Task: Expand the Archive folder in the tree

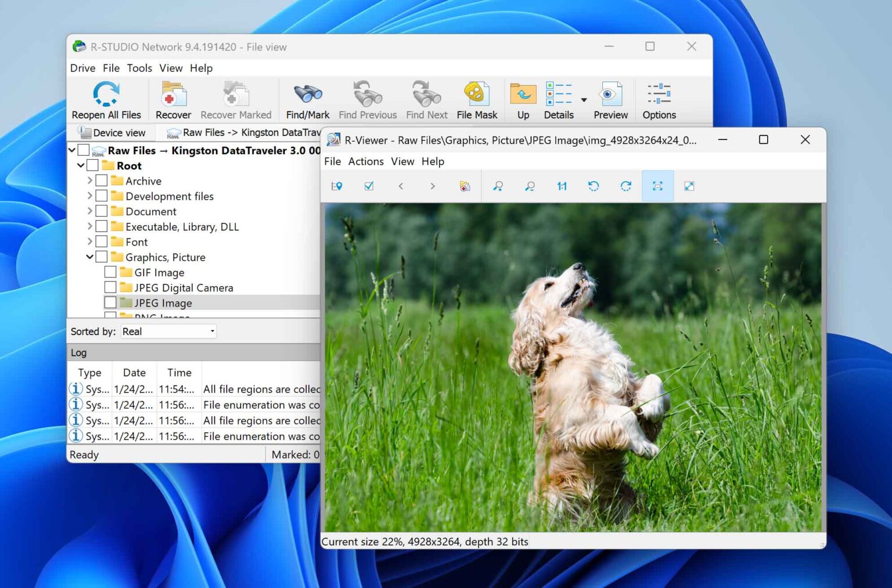Action: tap(89, 181)
